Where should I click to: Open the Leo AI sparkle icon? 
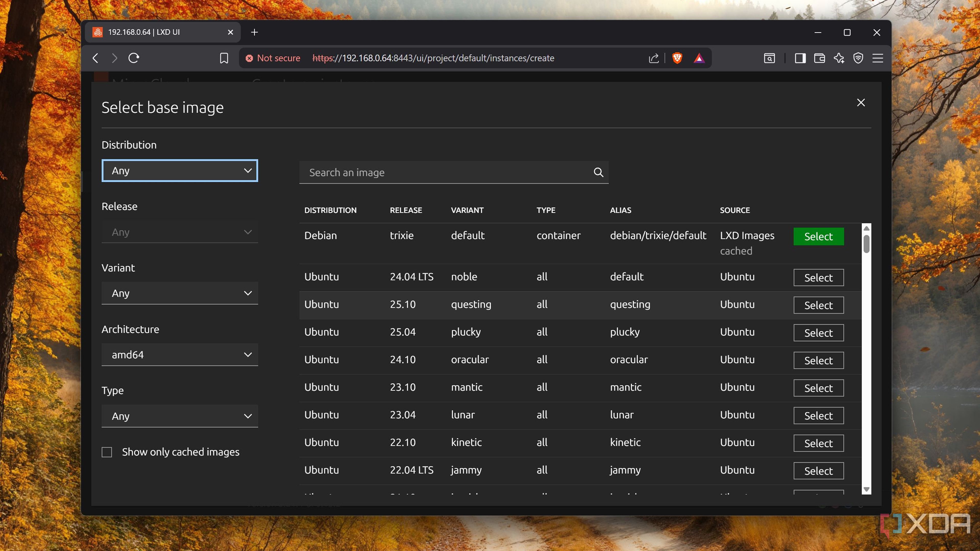839,58
